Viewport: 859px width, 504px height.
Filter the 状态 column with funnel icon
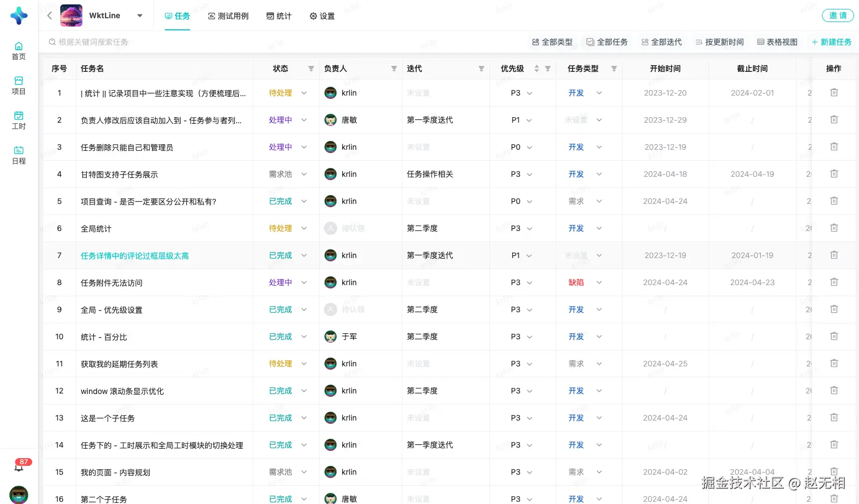tap(311, 69)
